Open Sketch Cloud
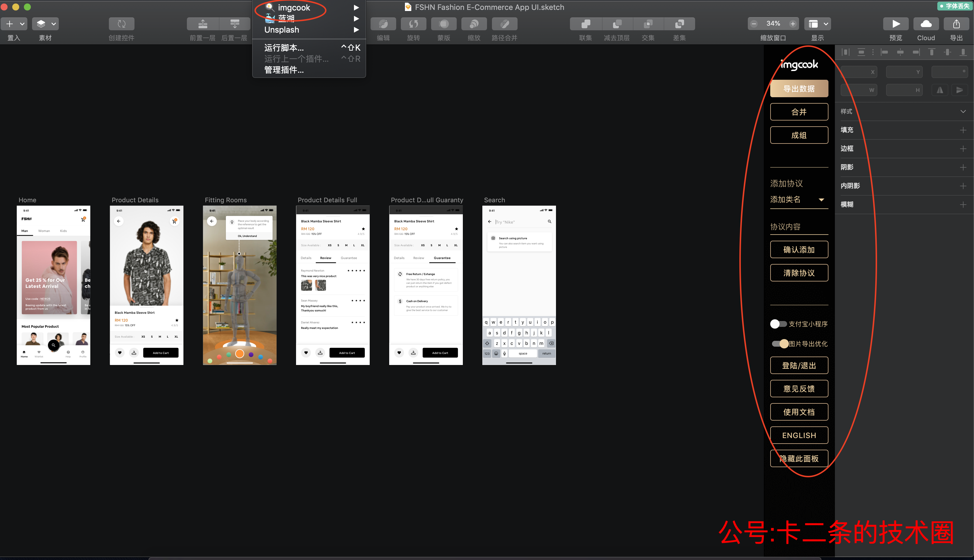Image resolution: width=974 pixels, height=560 pixels. (x=926, y=24)
